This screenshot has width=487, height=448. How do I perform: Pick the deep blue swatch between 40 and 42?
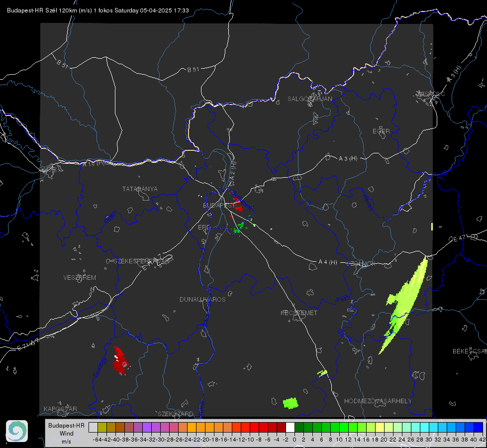[x=478, y=427]
